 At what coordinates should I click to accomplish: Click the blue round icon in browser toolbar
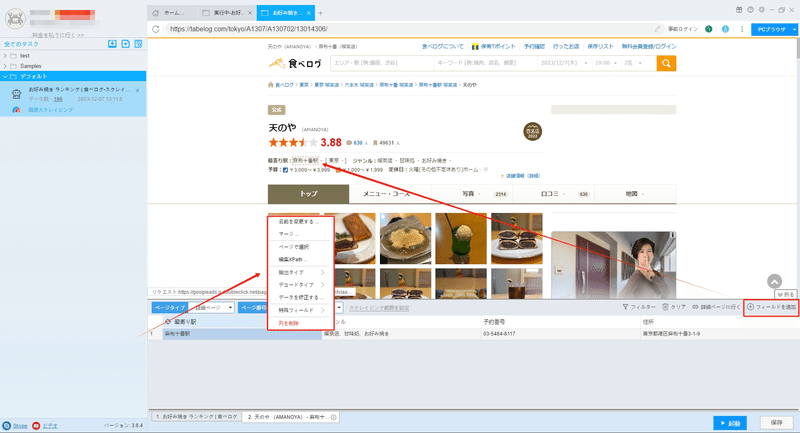tap(725, 29)
